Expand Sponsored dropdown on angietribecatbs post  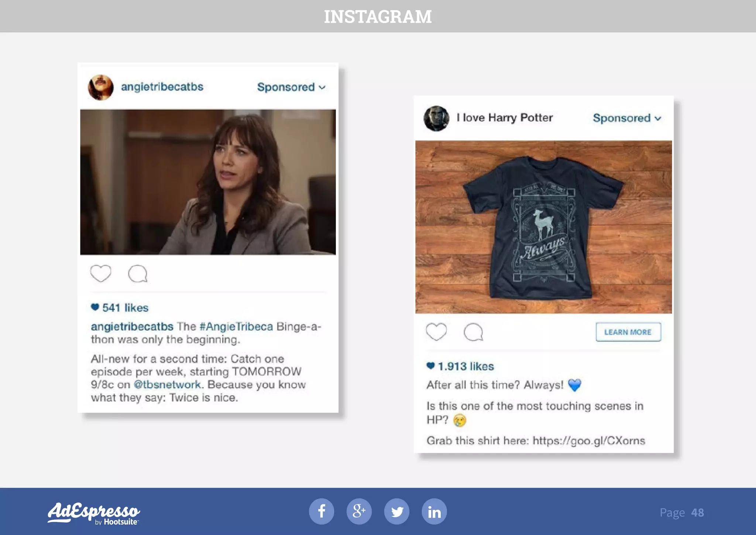[291, 87]
